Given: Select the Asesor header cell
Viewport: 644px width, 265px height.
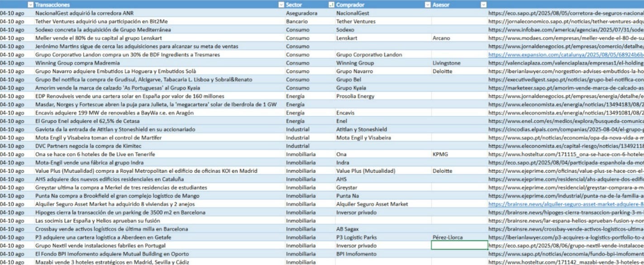Looking at the screenshot, I should (459, 5).
